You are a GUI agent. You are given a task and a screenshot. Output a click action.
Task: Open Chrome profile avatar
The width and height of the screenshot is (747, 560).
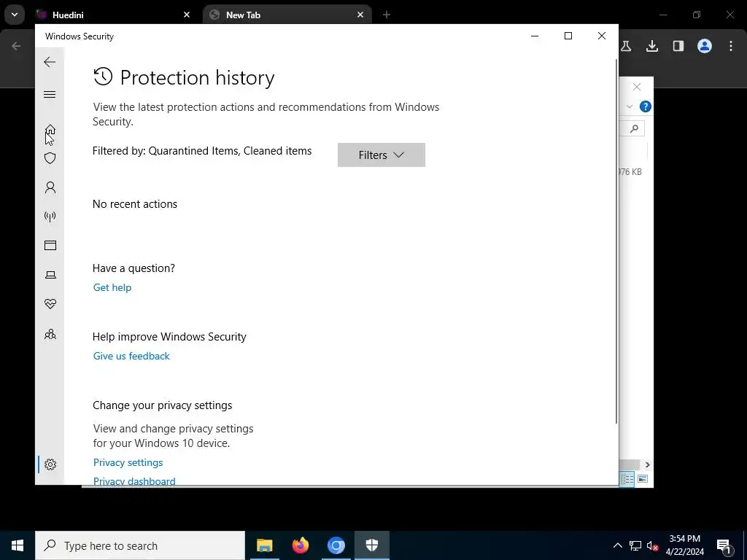point(705,46)
